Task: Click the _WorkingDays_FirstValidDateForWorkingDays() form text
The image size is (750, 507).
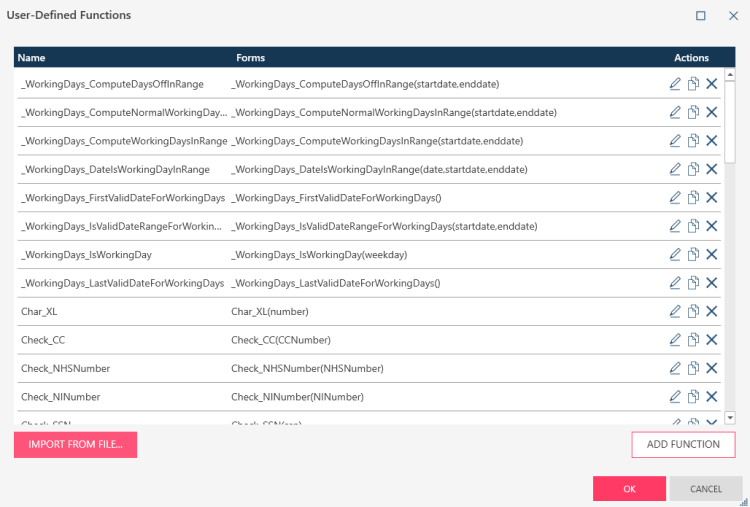Action: coord(336,198)
